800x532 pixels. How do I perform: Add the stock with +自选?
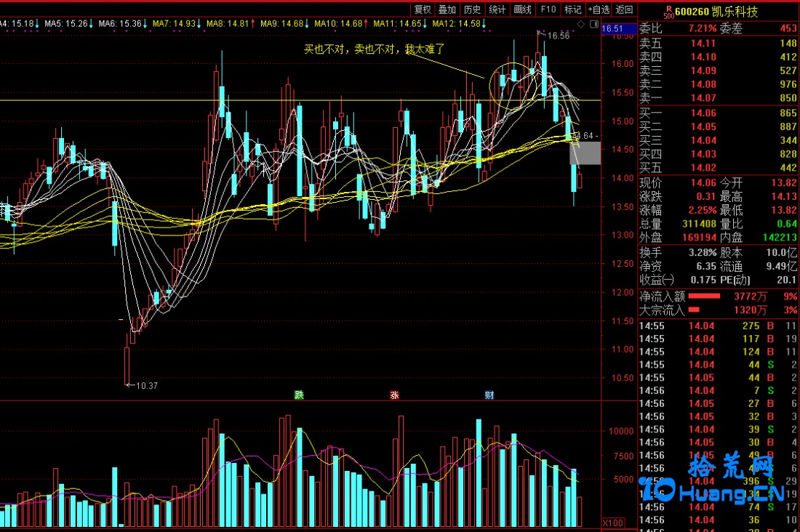599,9
